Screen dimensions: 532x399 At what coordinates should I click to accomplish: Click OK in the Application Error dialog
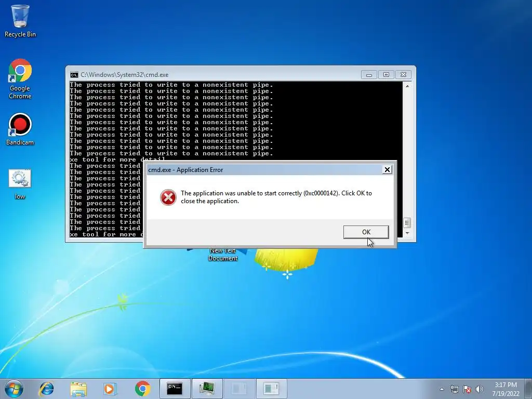[x=366, y=232]
